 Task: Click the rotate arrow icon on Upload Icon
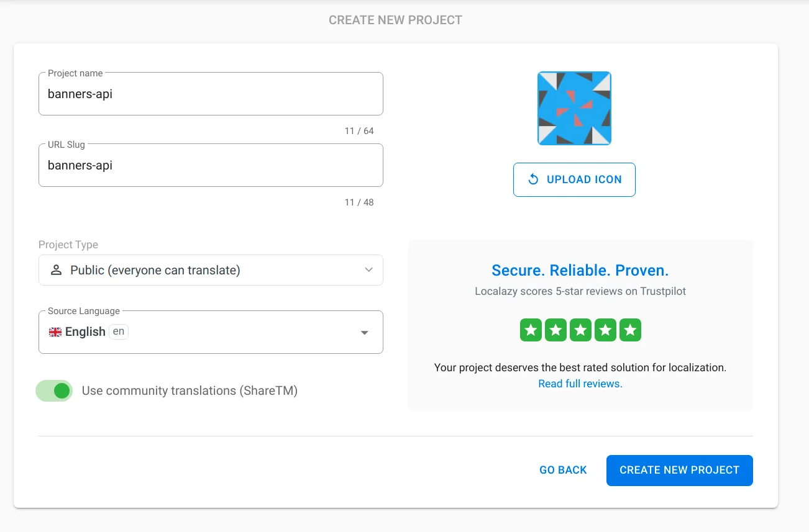[x=533, y=179]
